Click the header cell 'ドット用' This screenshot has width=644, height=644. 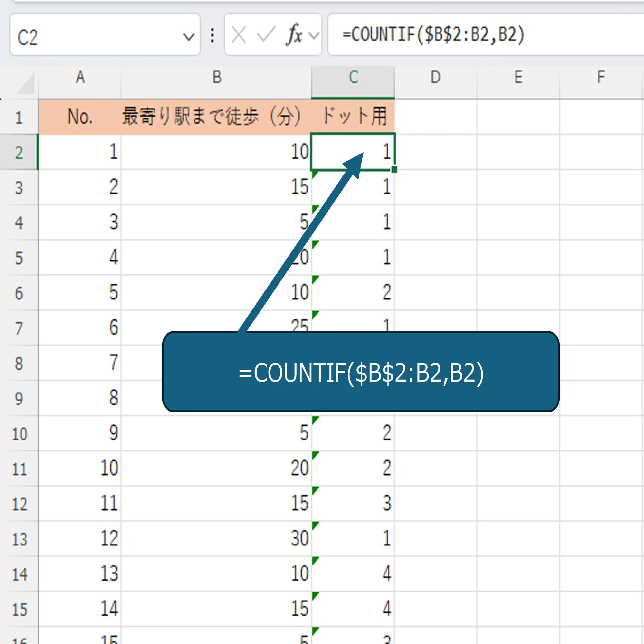(x=353, y=117)
